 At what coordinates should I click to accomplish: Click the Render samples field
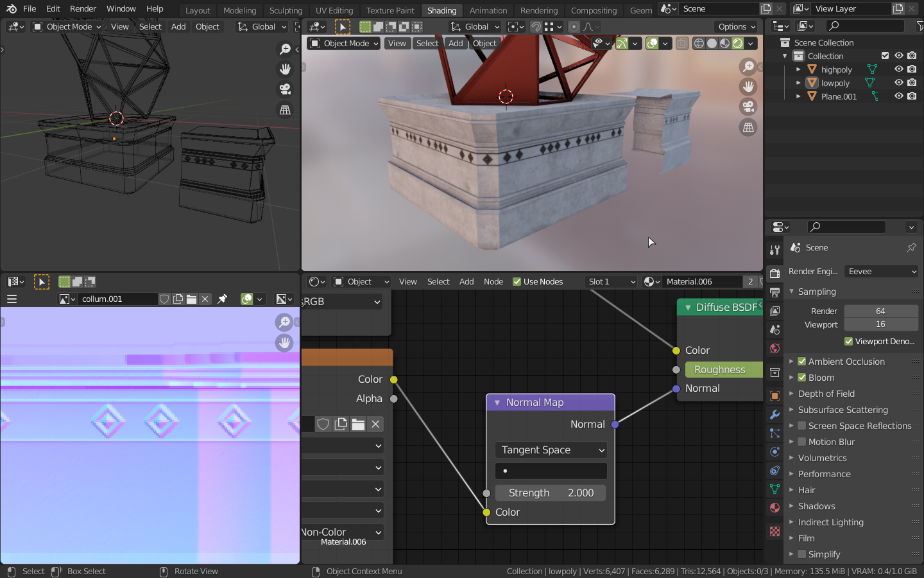pyautogui.click(x=880, y=311)
